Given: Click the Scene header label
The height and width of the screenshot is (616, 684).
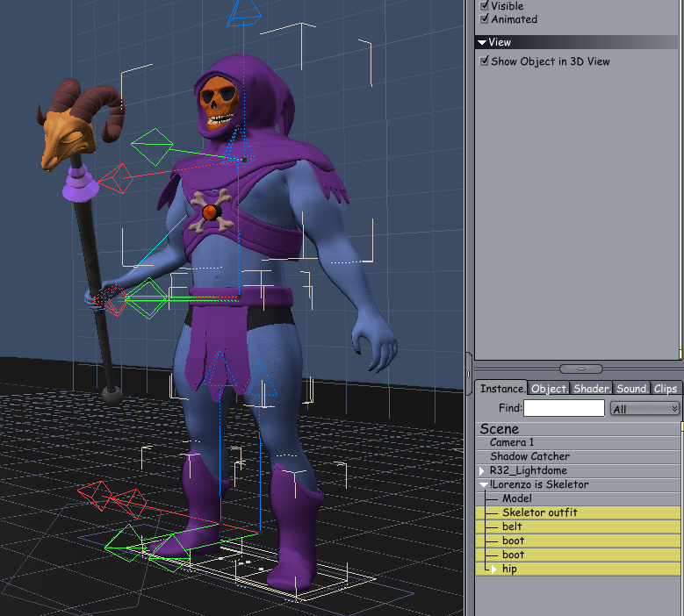Looking at the screenshot, I should click(500, 428).
